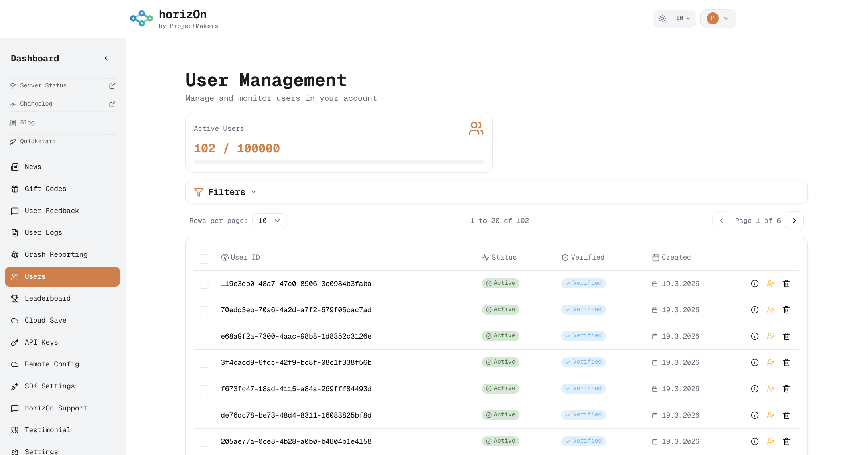Open info for user 205ae77a

tap(754, 441)
